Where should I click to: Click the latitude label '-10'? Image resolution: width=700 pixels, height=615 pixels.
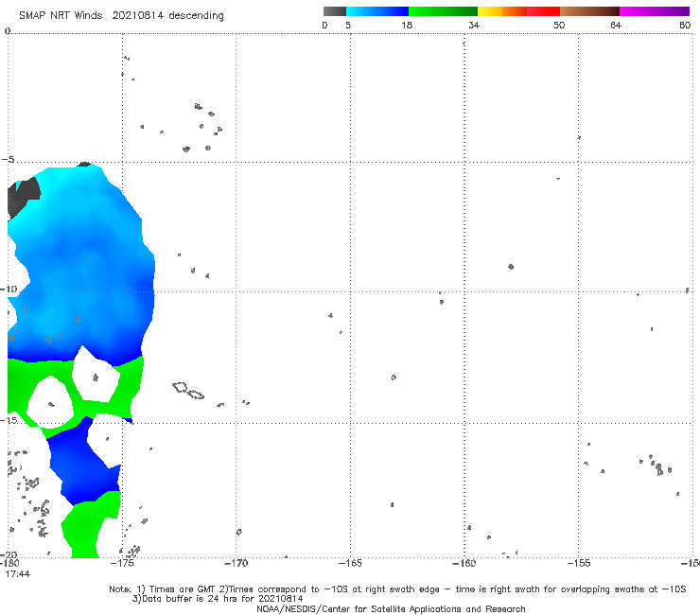[9, 289]
